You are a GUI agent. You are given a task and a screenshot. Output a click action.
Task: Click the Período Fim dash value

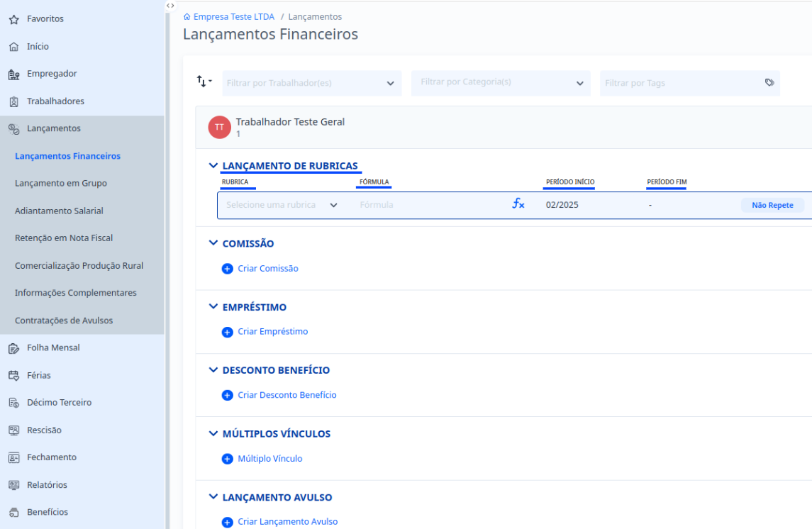coord(650,205)
